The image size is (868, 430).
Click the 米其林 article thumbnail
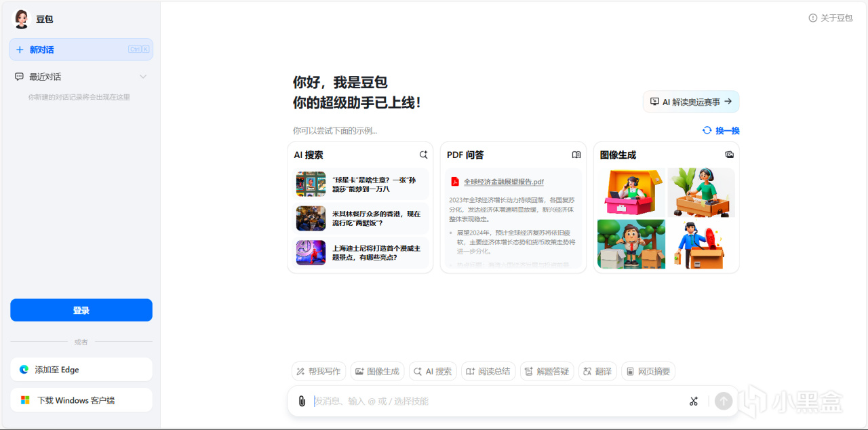[x=311, y=218]
